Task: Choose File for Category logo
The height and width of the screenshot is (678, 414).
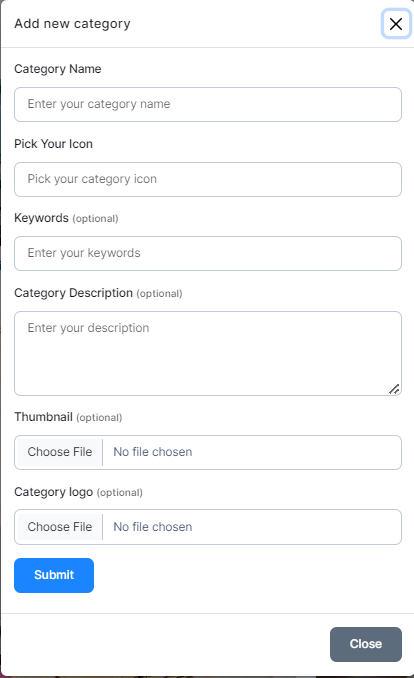Action: pyautogui.click(x=60, y=527)
